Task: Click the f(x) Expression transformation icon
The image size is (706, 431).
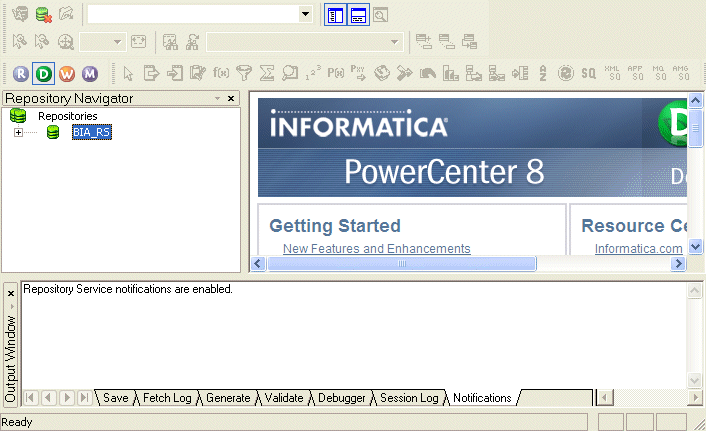Action: point(221,73)
